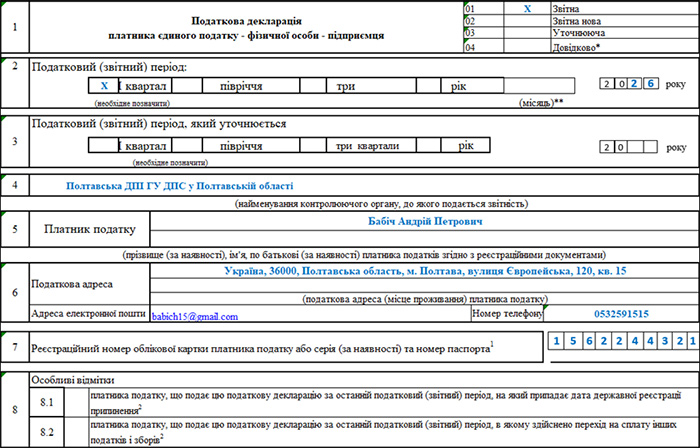Click the taxpayer name Бабіч Андрій Петрович
700x448 pixels.
click(425, 221)
